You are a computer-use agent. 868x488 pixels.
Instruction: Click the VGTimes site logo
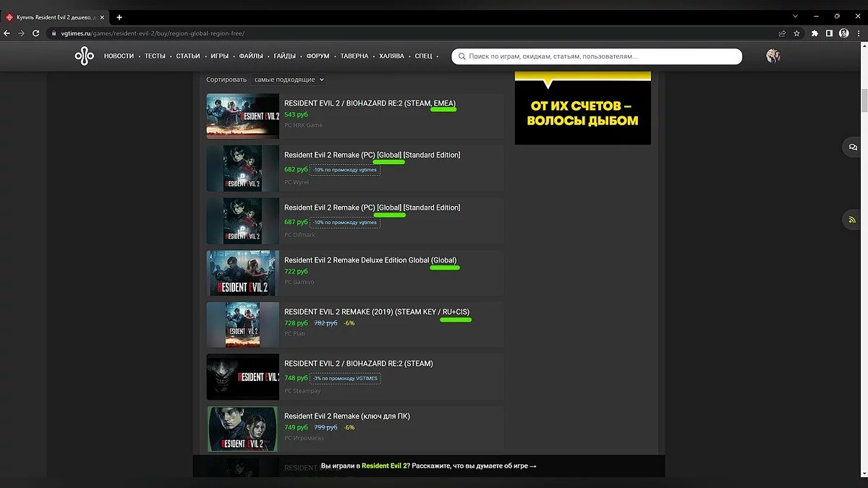[85, 56]
